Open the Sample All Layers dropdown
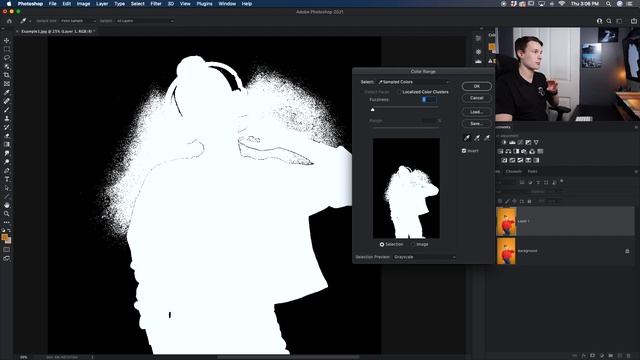Screen dimensions: 640x360 pos(144,21)
